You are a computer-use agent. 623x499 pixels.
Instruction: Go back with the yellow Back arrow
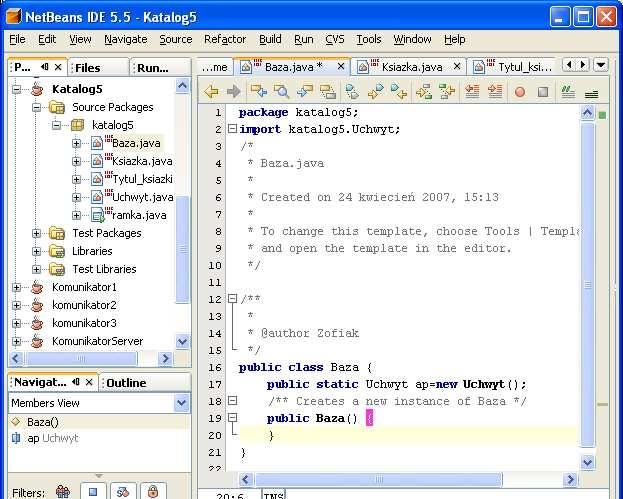pos(211,92)
